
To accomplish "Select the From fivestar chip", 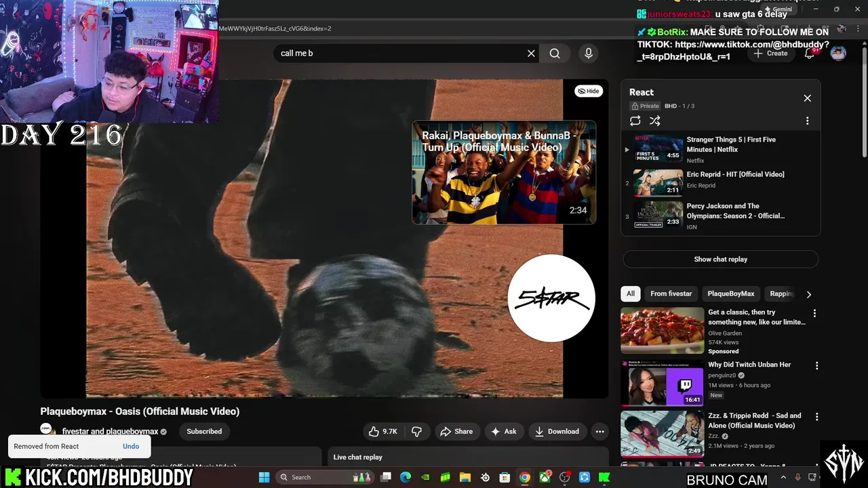I will [x=671, y=293].
